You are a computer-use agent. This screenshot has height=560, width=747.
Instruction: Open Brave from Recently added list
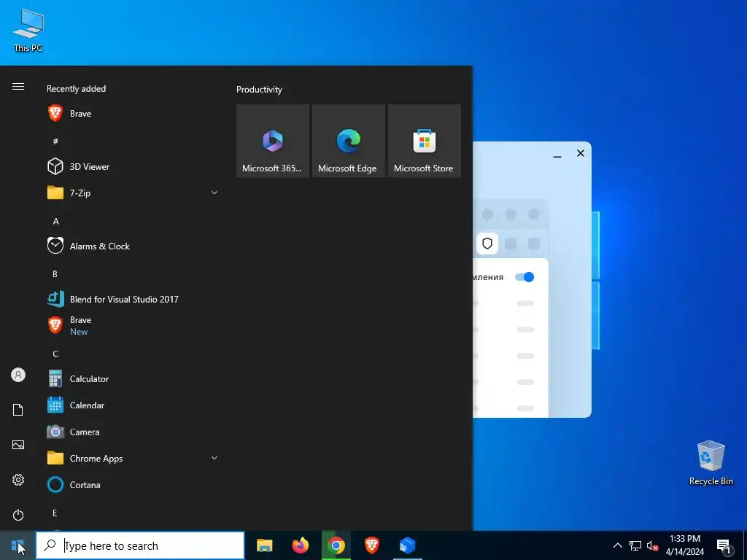[x=133, y=113]
